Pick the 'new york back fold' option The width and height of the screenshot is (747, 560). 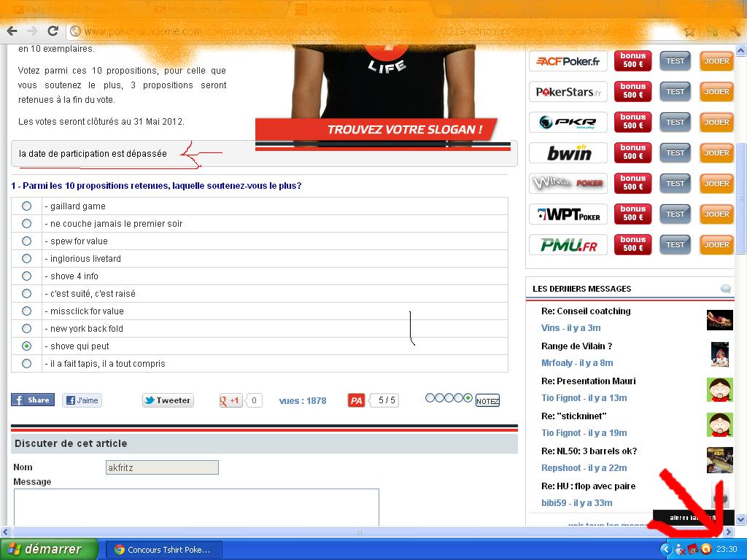pyautogui.click(x=27, y=329)
